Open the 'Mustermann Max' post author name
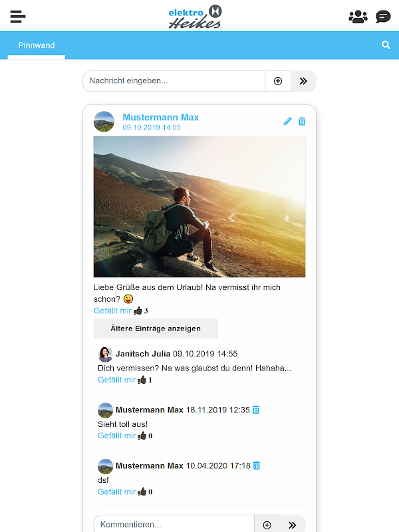This screenshot has width=399, height=532. coord(160,118)
